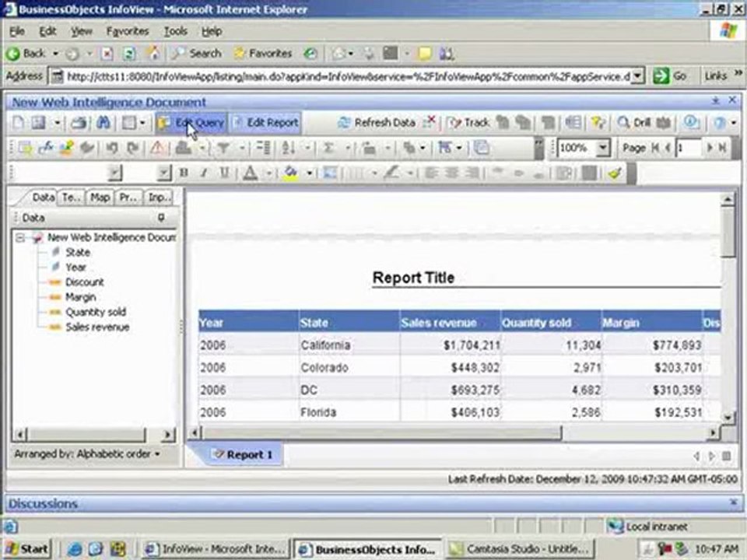Toggle Italic formatting
The image size is (747, 560).
click(204, 173)
